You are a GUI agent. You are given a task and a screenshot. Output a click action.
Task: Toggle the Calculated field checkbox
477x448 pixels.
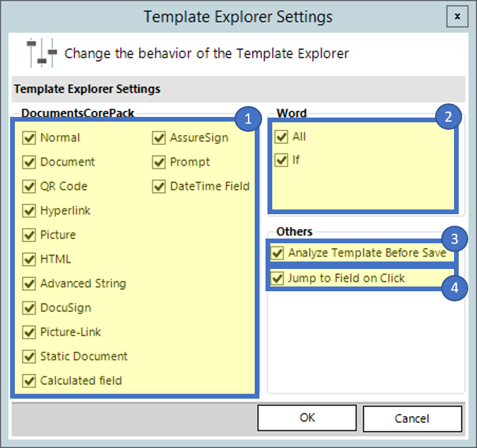click(x=29, y=381)
